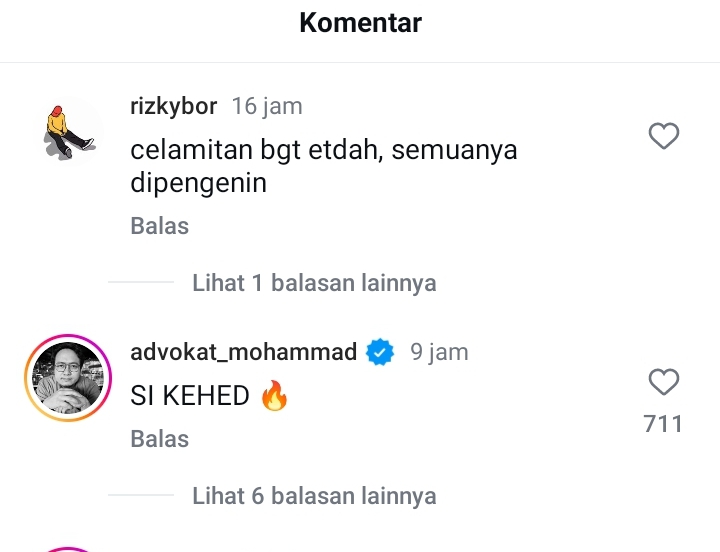The image size is (720, 552).
Task: Tap the line beside 'Lihat 6 balasan'
Action: click(x=141, y=495)
